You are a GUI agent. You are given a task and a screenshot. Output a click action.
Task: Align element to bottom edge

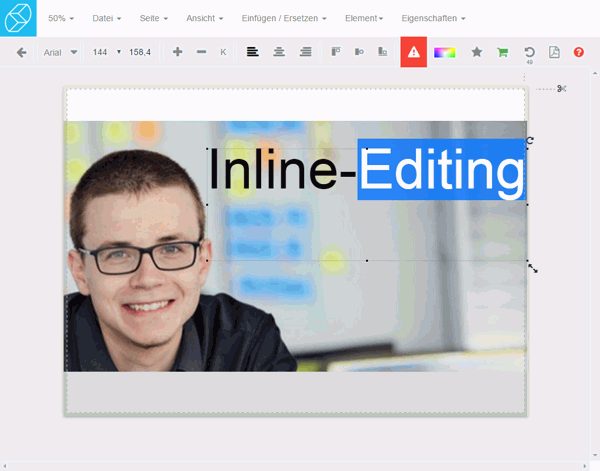(383, 52)
